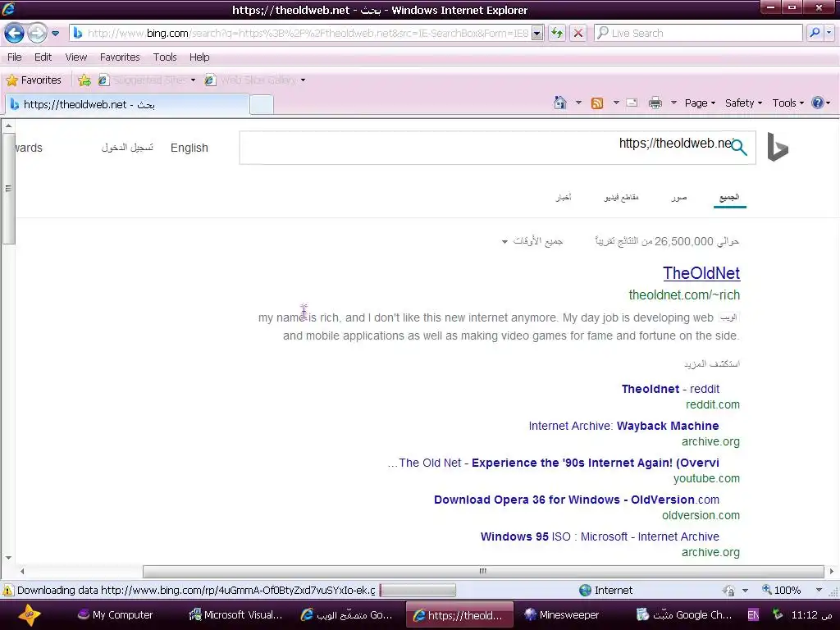The height and width of the screenshot is (630, 840).
Task: Select the صور (Images) results tab
Action: click(678, 198)
